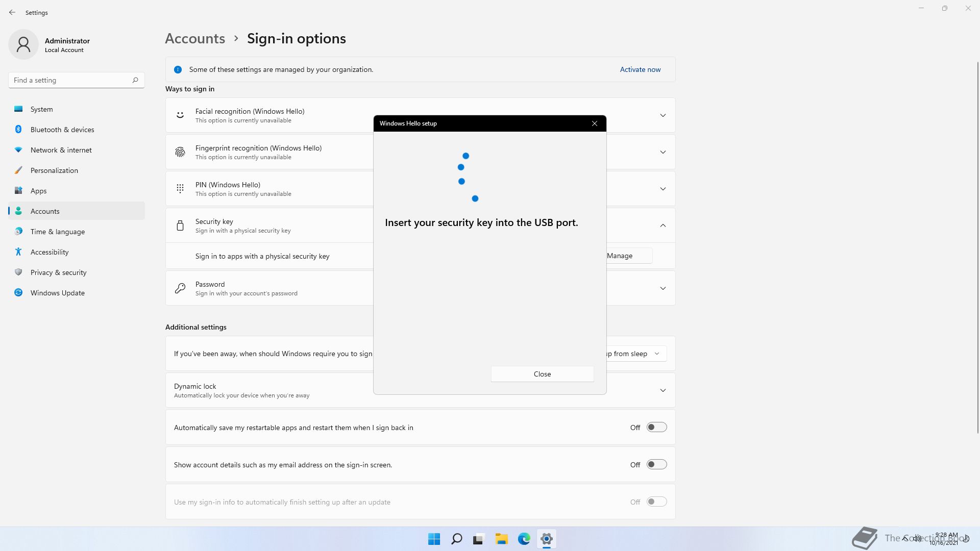This screenshot has height=551, width=980.
Task: Open Bluetooth & devices category
Action: [77, 130]
